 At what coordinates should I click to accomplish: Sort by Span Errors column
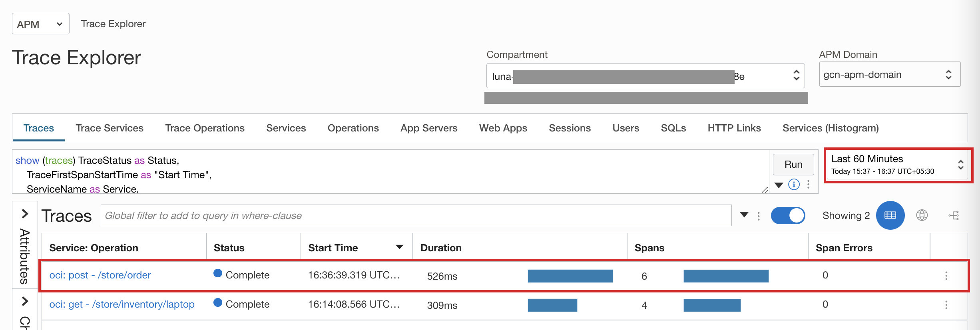click(x=844, y=248)
